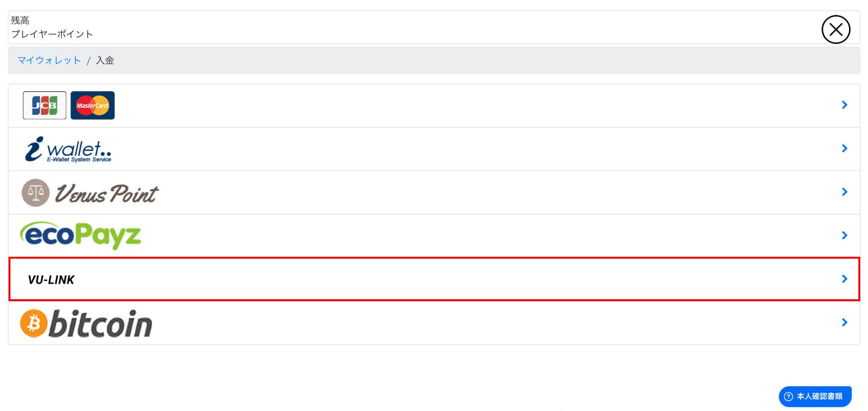The image size is (868, 411).
Task: Choose the bitcoin deposit logo
Action: click(x=86, y=323)
